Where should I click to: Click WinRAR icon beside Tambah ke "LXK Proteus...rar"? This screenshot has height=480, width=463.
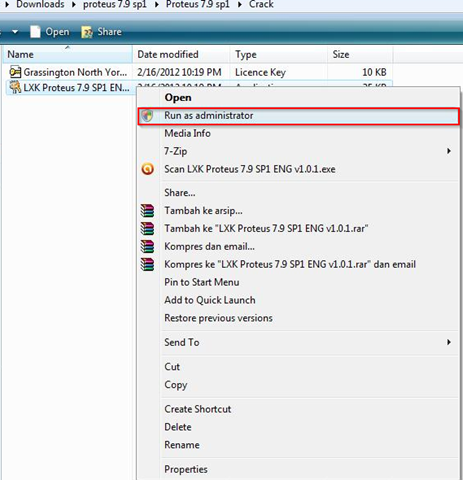(147, 229)
